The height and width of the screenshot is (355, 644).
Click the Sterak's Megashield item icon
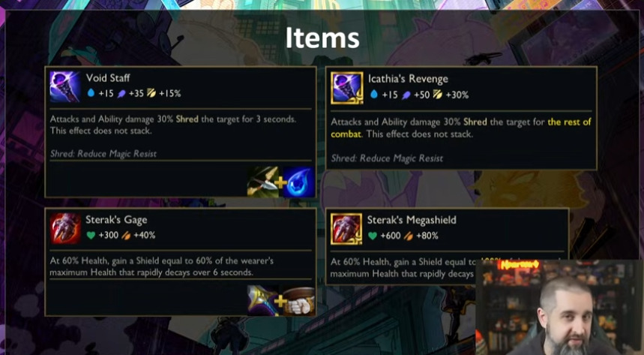click(346, 229)
